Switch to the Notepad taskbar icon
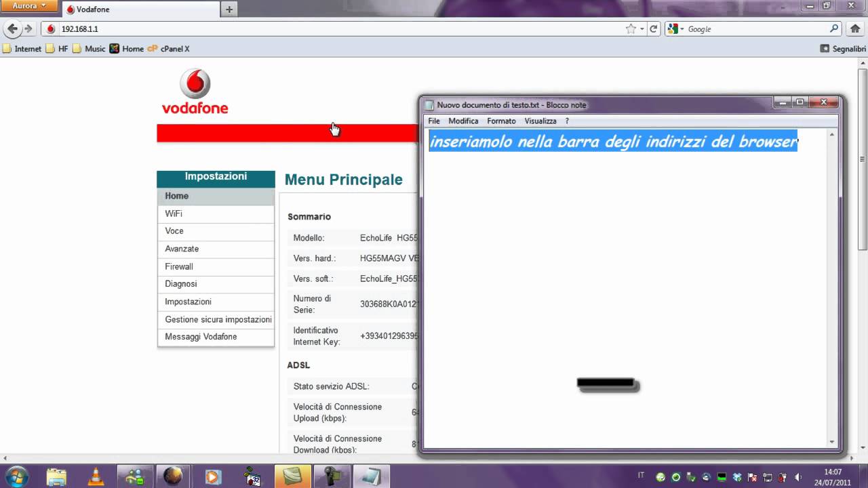868x488 pixels. 371,476
